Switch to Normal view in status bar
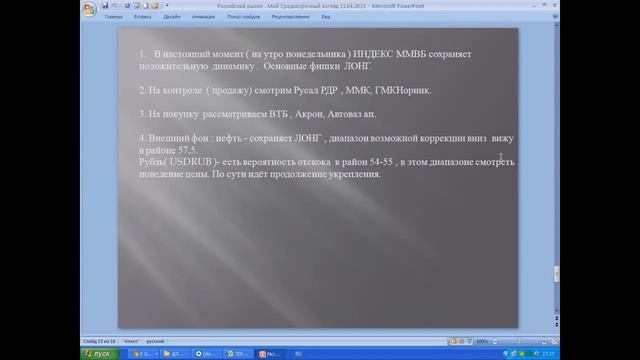 (453, 341)
